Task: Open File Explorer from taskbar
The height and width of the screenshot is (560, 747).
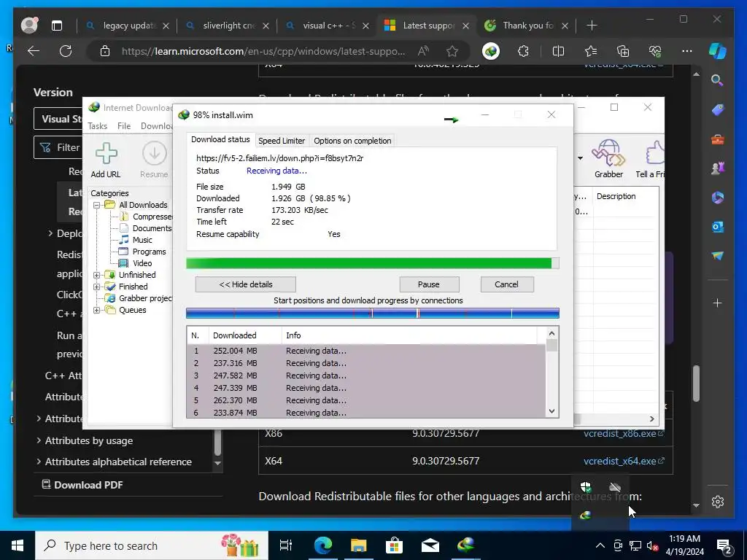Action: [358, 545]
